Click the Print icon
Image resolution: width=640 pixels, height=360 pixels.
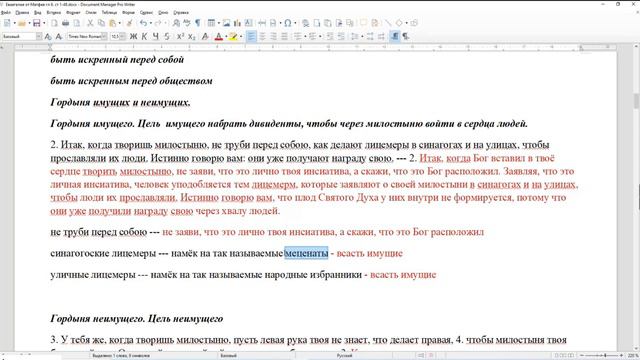(x=65, y=23)
